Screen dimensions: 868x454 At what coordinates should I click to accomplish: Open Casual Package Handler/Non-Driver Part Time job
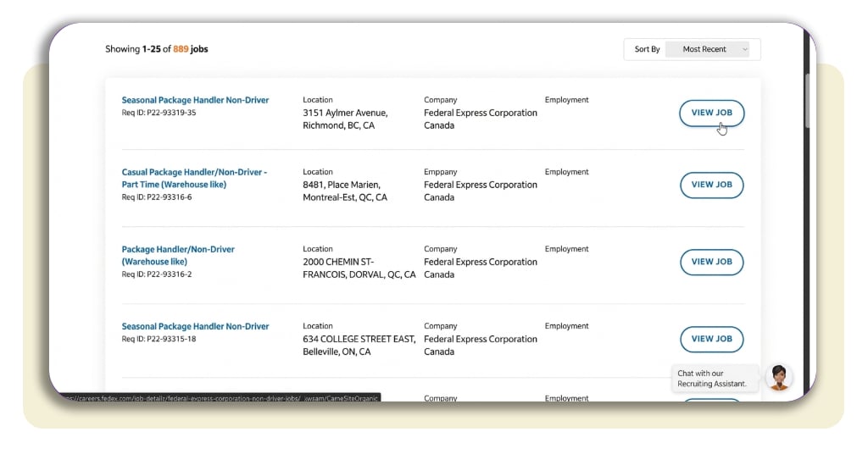tap(194, 178)
